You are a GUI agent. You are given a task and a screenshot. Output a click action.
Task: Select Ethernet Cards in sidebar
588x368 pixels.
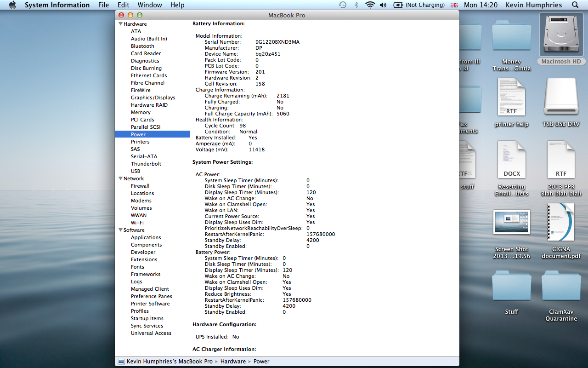point(149,75)
